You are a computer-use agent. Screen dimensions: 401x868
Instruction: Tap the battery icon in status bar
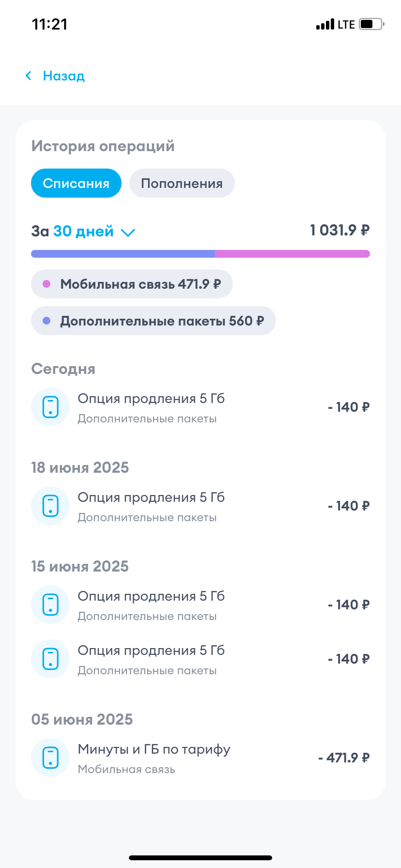pos(371,24)
